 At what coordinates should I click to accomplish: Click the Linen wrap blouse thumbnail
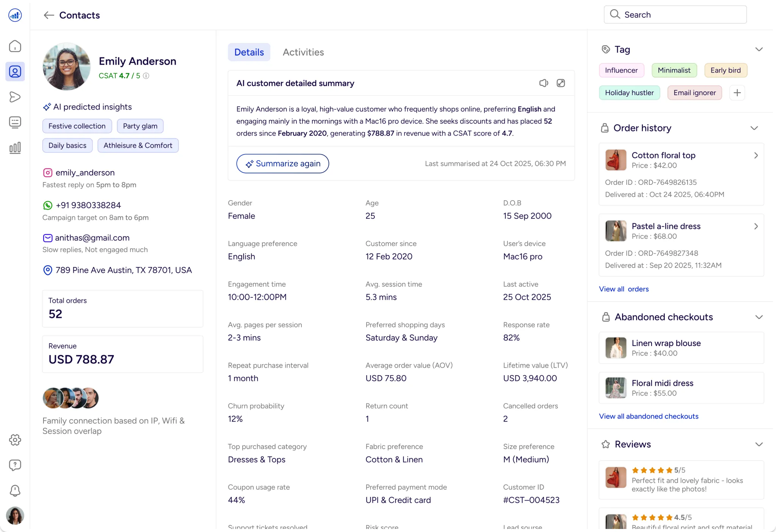(616, 348)
